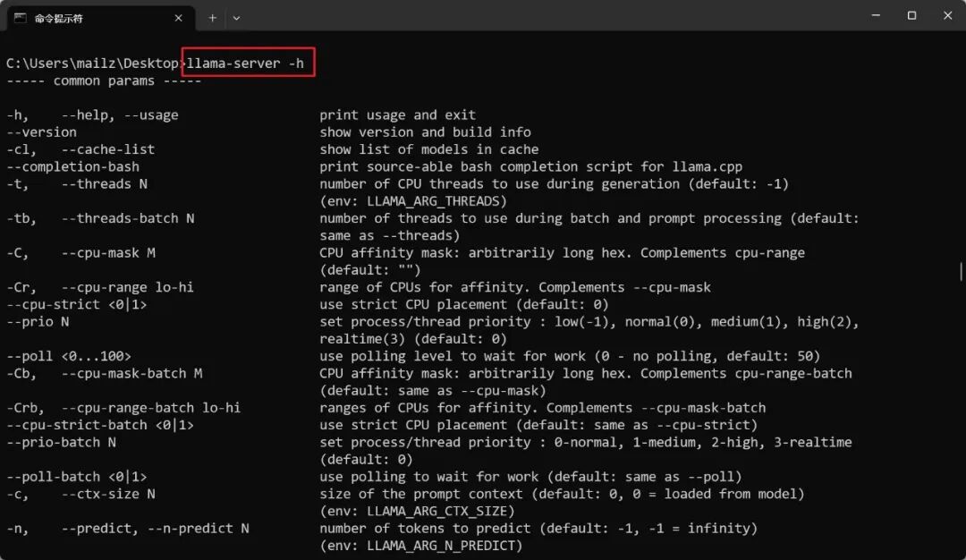Screen dimensions: 966x560
Task: Click the '--ctx-size N' option
Action: click(108, 494)
